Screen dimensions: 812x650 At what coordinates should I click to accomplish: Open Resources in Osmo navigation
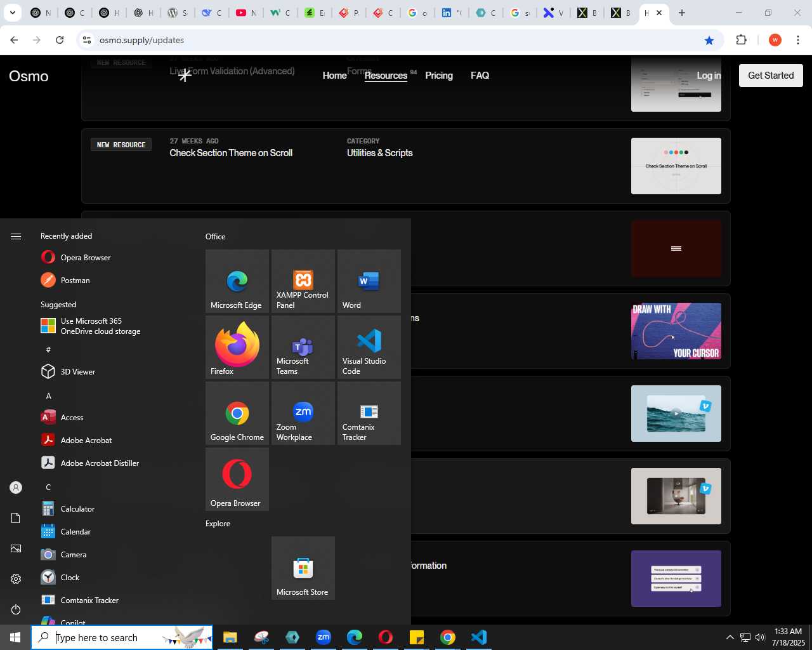pos(386,76)
